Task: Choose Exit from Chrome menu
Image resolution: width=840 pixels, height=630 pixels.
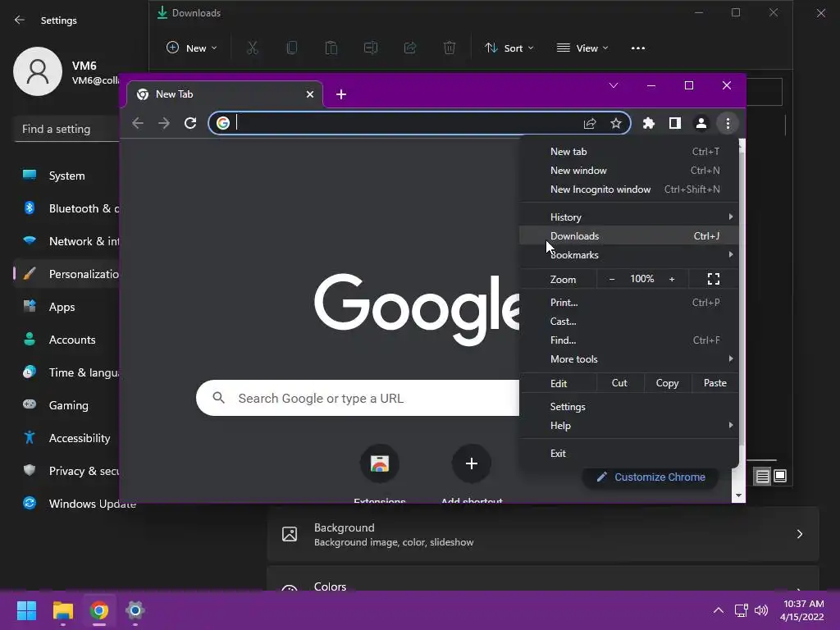Action: coord(629,453)
